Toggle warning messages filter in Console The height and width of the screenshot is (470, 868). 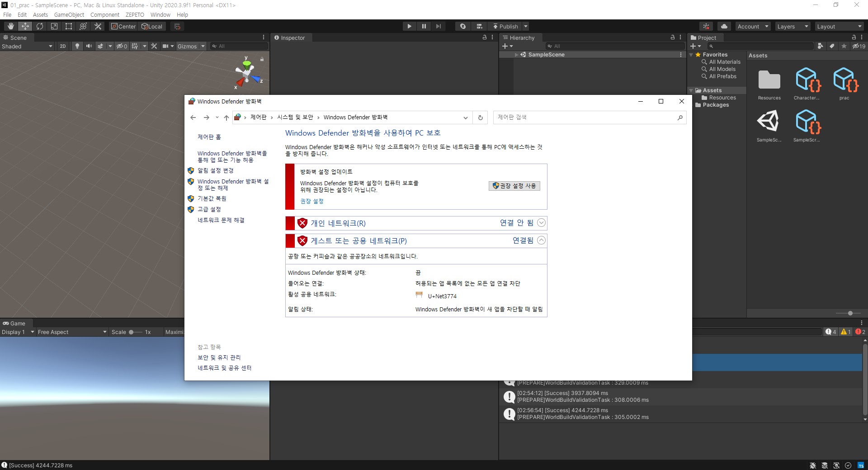click(x=845, y=332)
